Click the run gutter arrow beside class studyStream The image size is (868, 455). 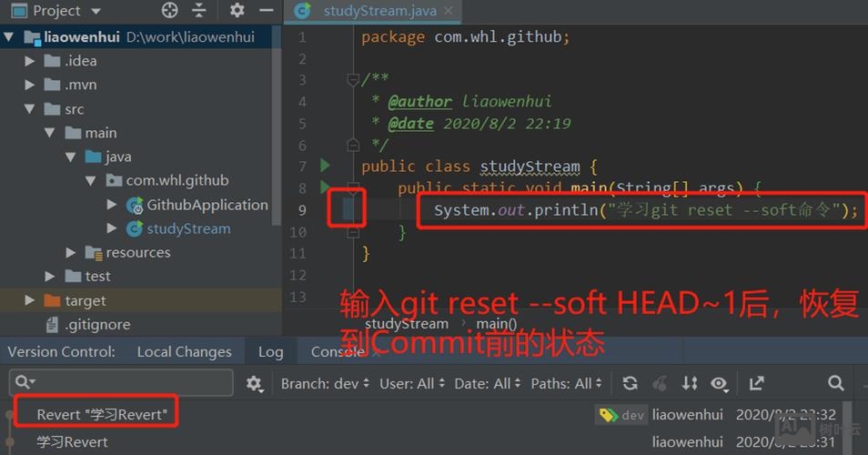326,165
